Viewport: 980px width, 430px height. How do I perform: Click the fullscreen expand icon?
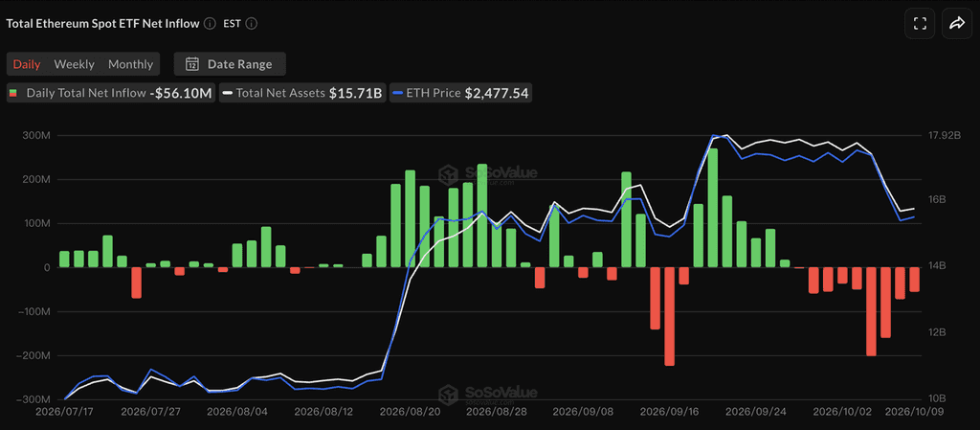pyautogui.click(x=920, y=24)
